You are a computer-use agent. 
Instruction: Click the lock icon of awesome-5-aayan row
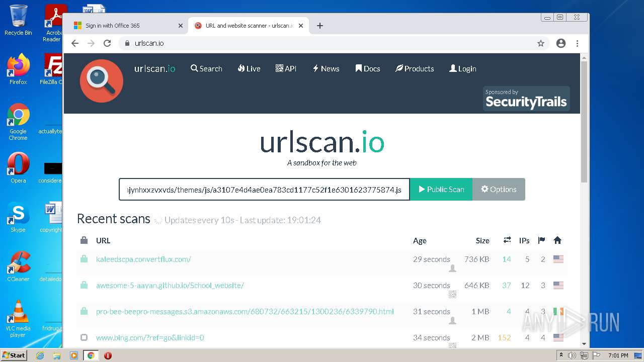84,285
